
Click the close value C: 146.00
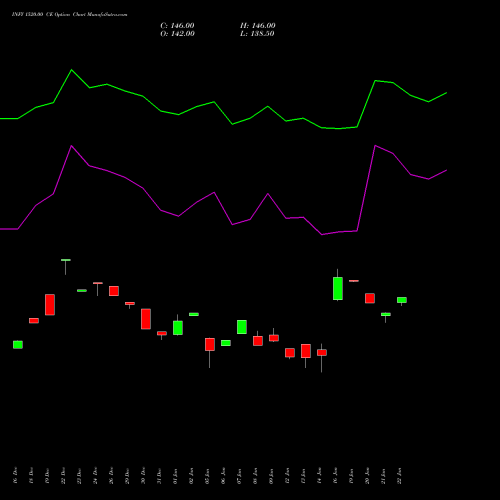(x=177, y=26)
